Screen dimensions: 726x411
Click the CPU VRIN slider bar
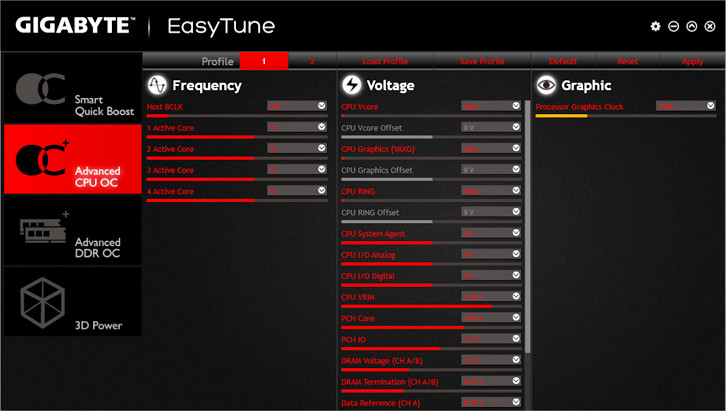[x=432, y=306]
